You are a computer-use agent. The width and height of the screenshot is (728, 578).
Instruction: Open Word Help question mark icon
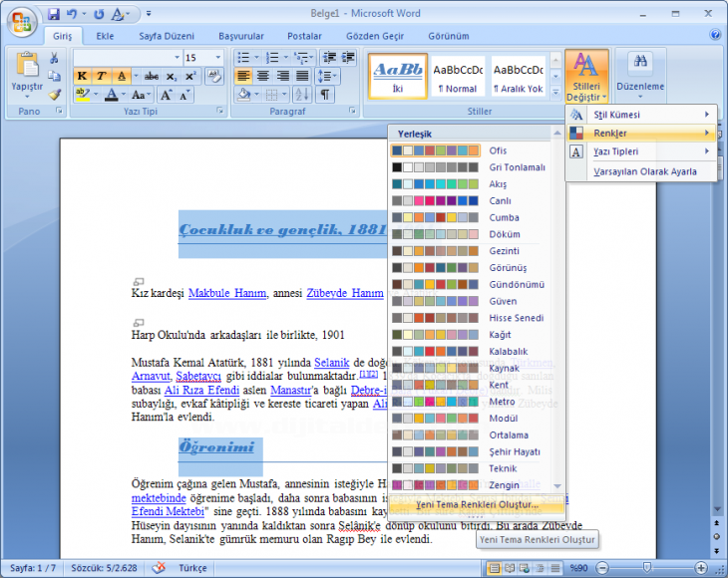point(715,35)
